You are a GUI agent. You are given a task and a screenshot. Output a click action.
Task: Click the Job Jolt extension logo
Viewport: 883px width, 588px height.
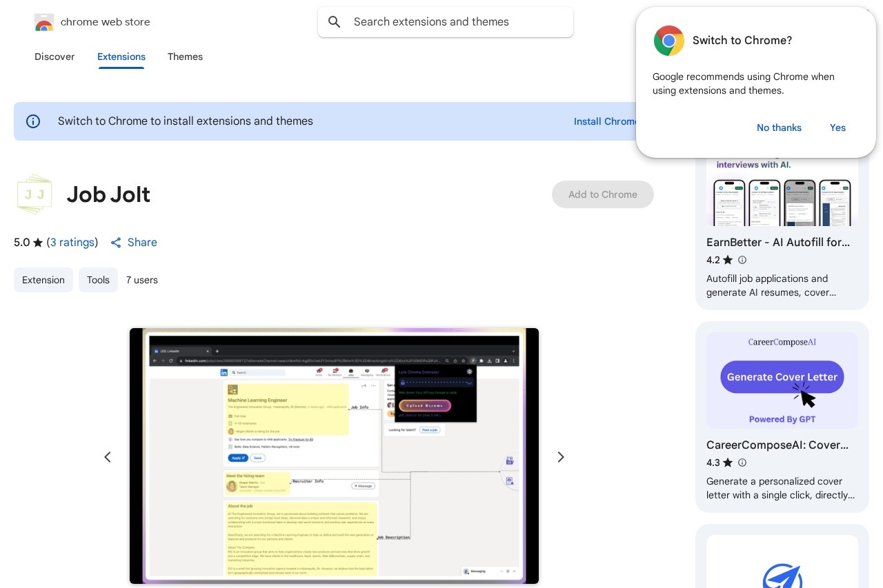pos(34,194)
